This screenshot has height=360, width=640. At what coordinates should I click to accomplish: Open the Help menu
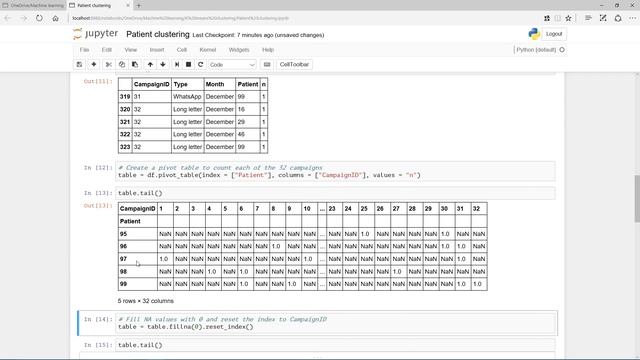click(268, 50)
